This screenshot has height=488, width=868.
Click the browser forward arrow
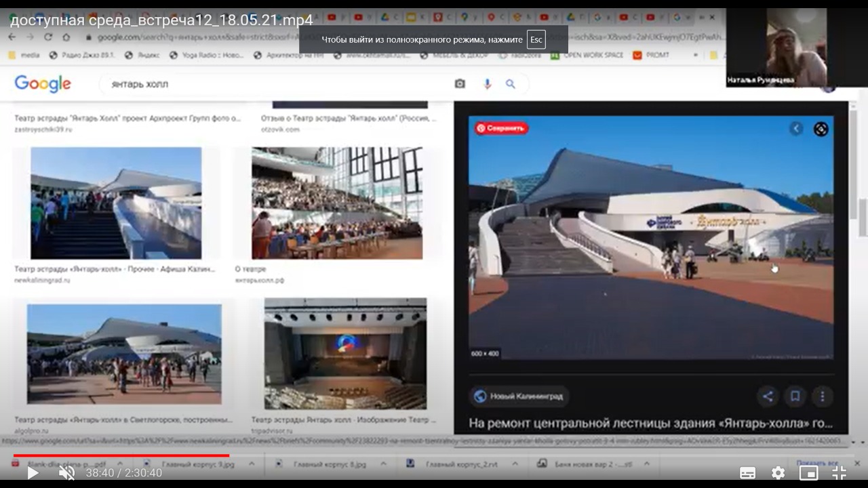30,37
